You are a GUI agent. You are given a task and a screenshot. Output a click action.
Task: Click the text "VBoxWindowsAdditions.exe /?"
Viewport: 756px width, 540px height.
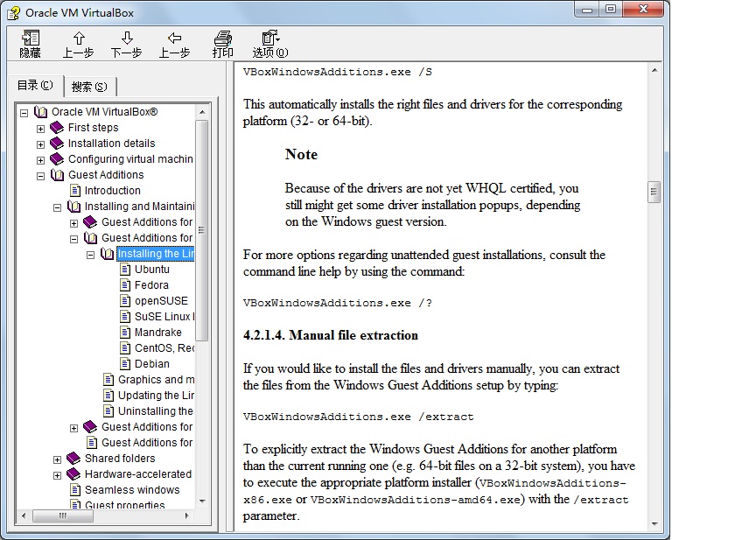click(338, 304)
